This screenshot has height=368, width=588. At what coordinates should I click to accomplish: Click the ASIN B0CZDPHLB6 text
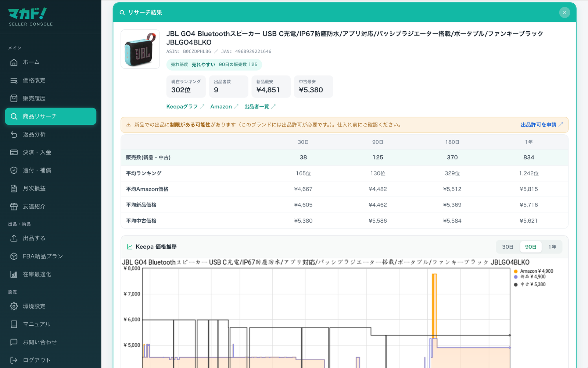click(x=189, y=52)
